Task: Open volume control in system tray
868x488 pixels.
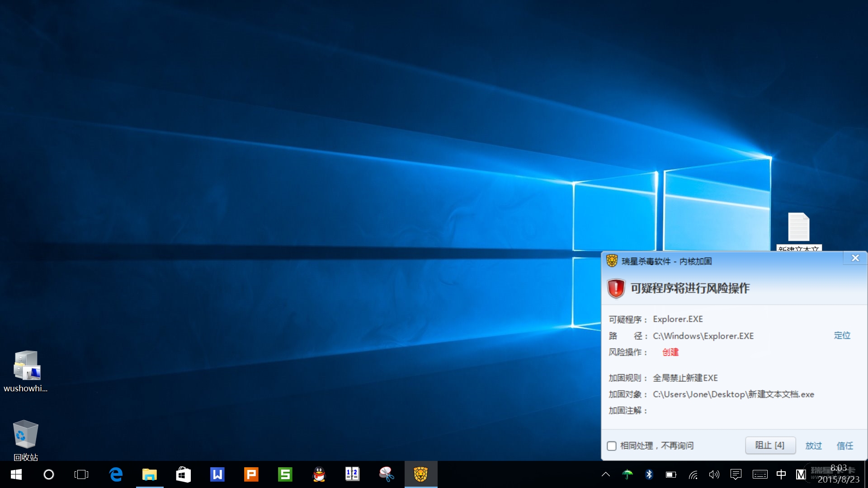Action: pos(714,474)
